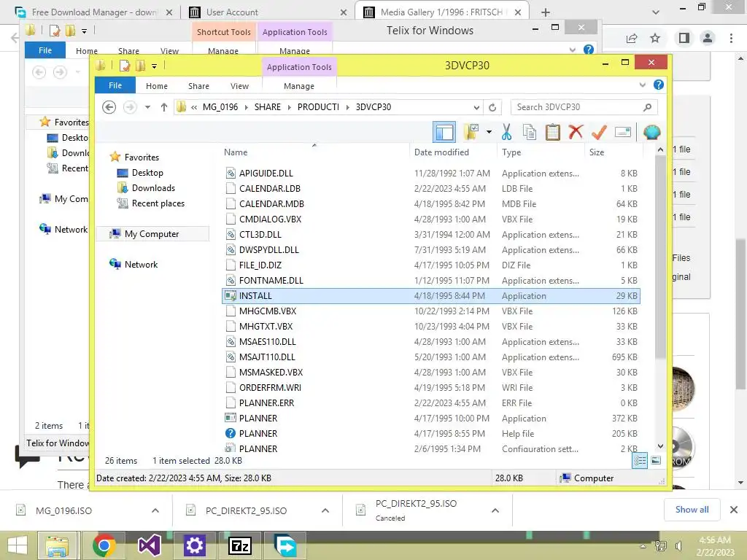Open MG_0196.ISO download options chevron
This screenshot has width=747, height=560.
155,510
